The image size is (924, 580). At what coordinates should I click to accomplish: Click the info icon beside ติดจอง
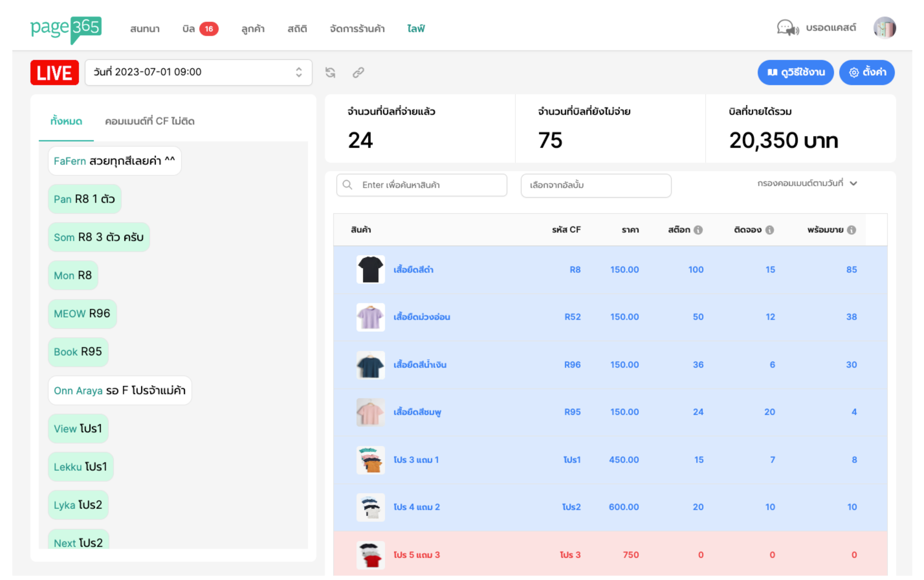pyautogui.click(x=770, y=230)
